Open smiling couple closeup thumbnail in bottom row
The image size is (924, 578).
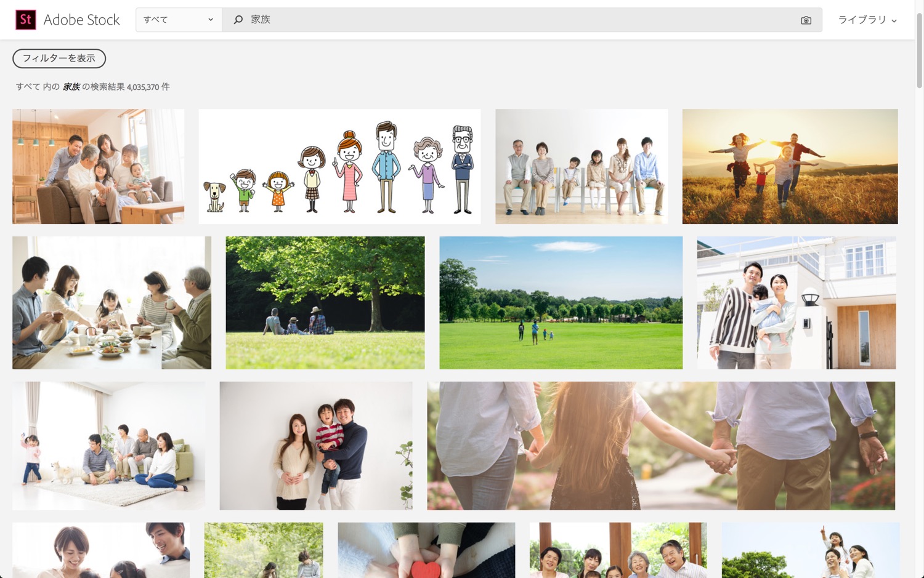pyautogui.click(x=101, y=550)
